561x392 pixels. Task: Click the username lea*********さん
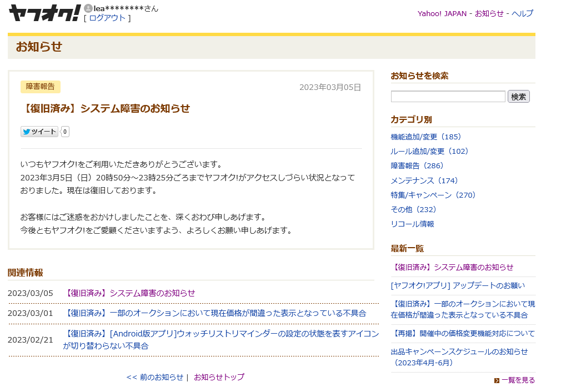point(126,8)
